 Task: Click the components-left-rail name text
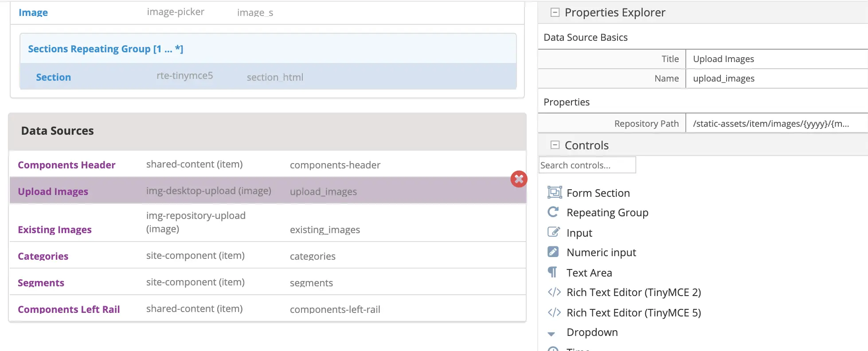335,309
